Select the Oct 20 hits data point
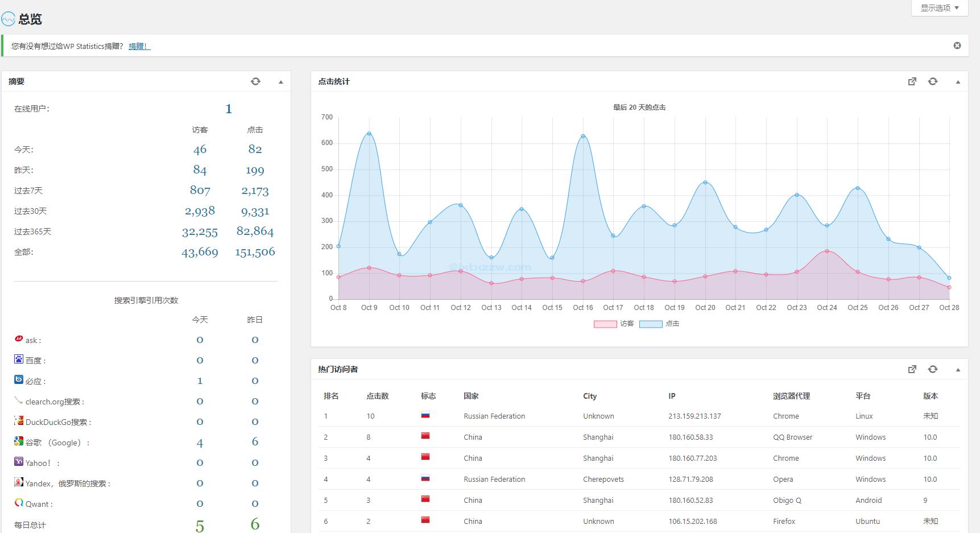This screenshot has height=533, width=980. pos(705,183)
